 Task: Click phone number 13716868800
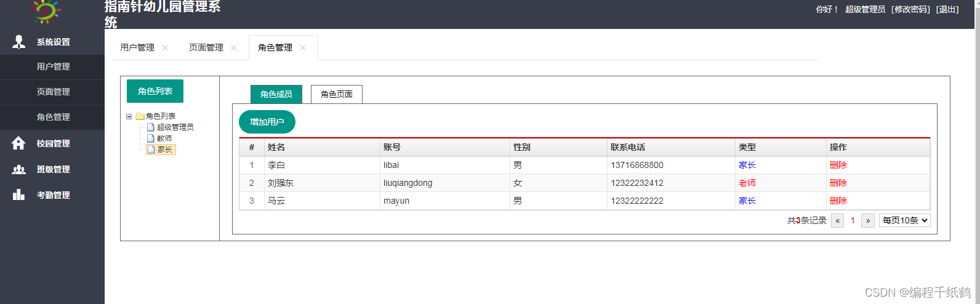pos(637,165)
